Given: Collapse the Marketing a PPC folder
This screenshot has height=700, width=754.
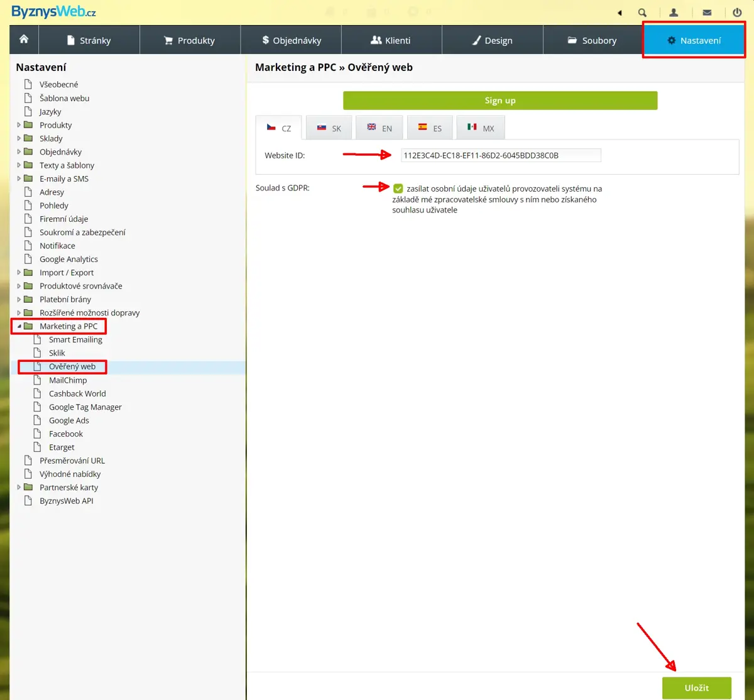Looking at the screenshot, I should pyautogui.click(x=19, y=326).
